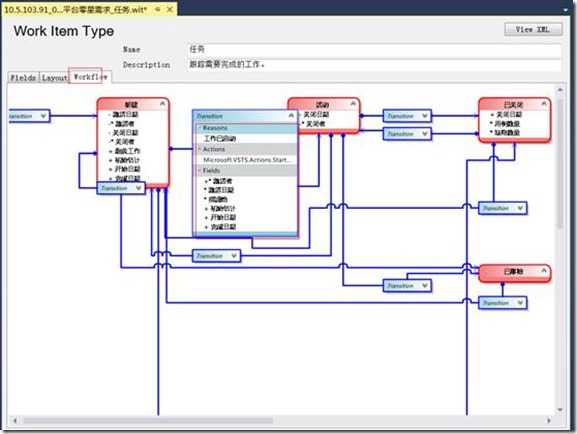Select 激活日期 field in 新建 state
The height and width of the screenshot is (434, 577).
[x=125, y=114]
